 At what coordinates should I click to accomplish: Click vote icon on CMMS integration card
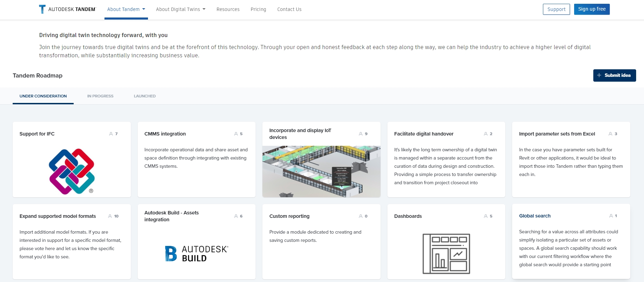(236, 134)
